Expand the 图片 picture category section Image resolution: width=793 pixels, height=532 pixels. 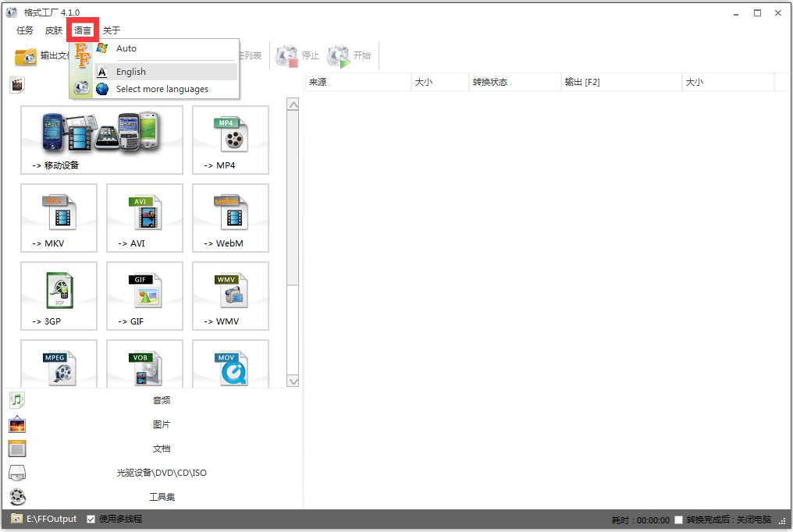pos(161,424)
